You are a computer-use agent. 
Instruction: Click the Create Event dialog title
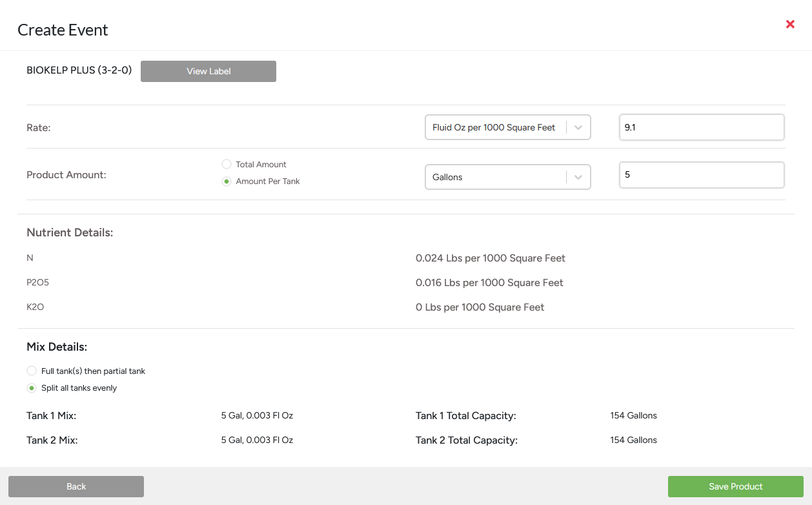click(x=63, y=30)
